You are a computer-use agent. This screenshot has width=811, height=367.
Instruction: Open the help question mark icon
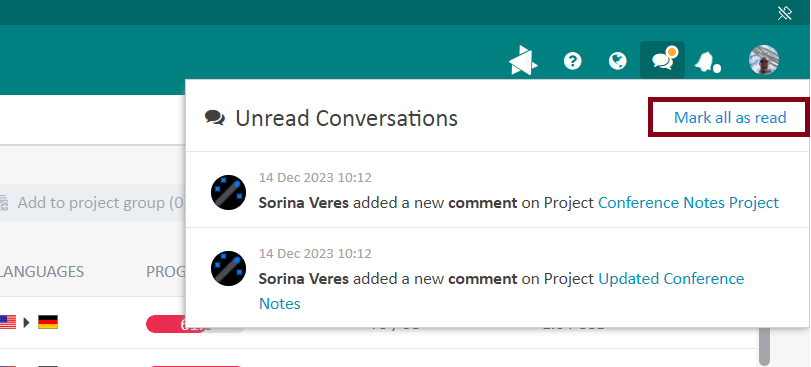tap(573, 61)
